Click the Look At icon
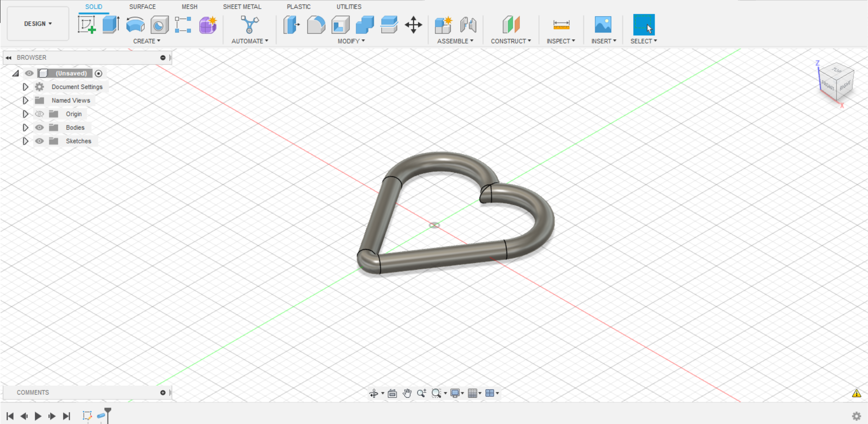The width and height of the screenshot is (868, 424). pos(392,393)
